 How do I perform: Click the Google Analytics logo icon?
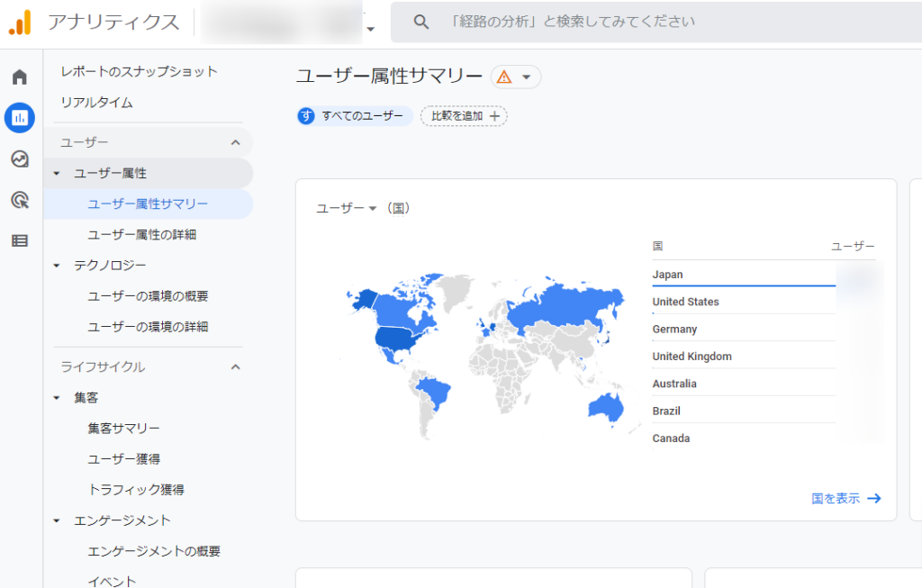(x=20, y=22)
